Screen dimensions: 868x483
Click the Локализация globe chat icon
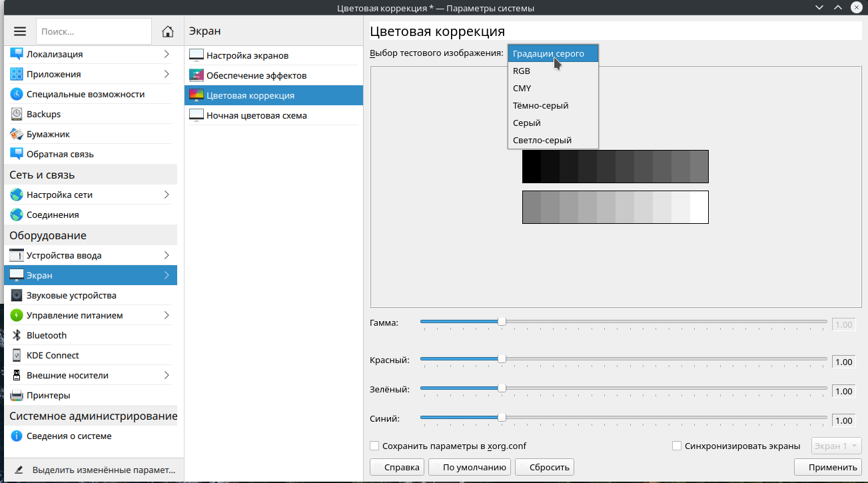[17, 54]
